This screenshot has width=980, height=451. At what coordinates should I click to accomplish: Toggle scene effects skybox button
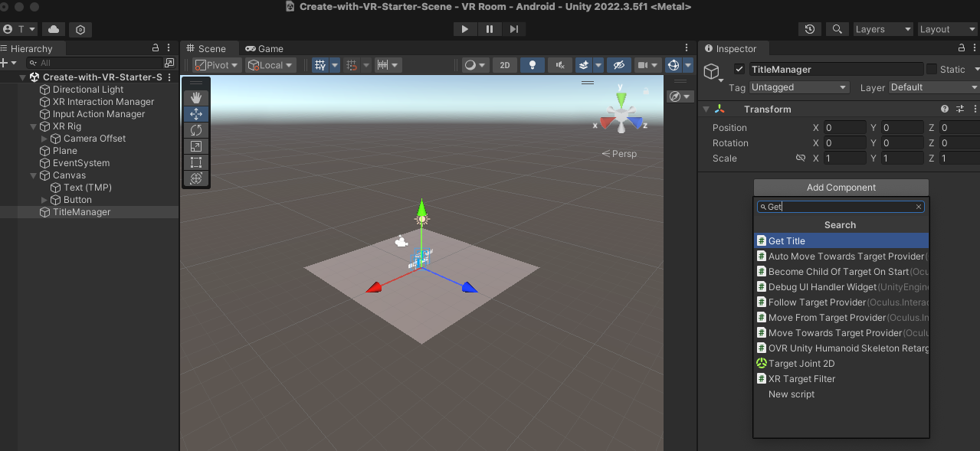tap(584, 65)
